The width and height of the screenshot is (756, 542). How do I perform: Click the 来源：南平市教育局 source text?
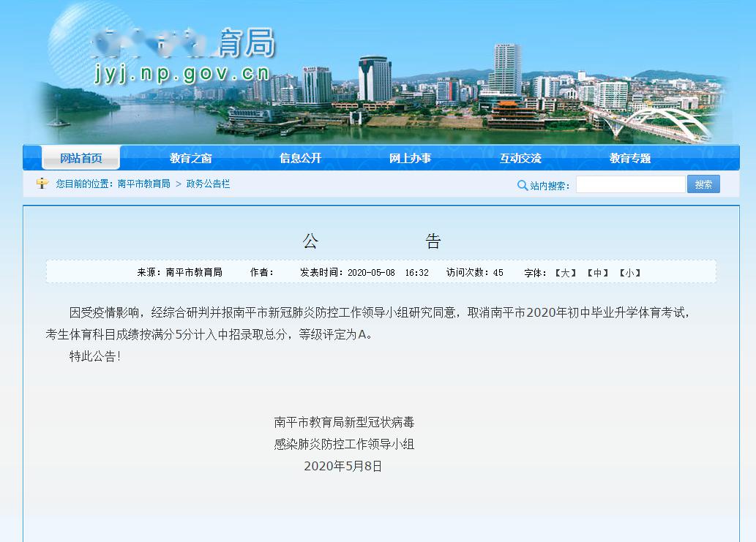(179, 272)
